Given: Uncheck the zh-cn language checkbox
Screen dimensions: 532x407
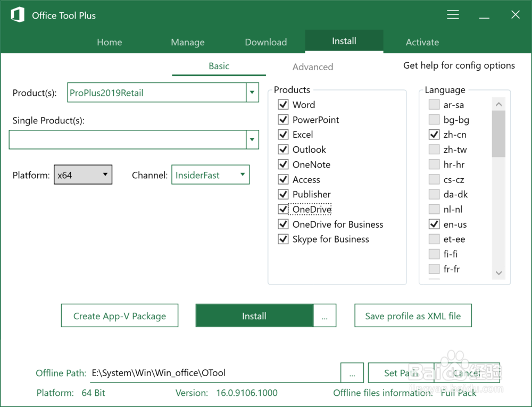Looking at the screenshot, I should [434, 134].
